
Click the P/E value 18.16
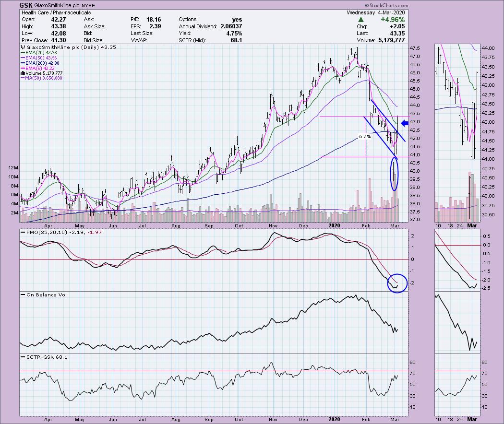[x=154, y=19]
